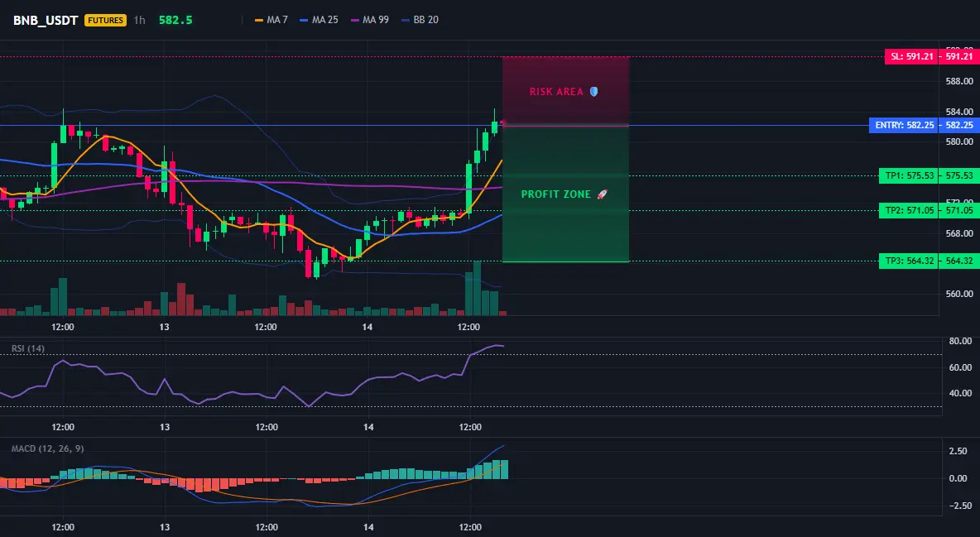Viewport: 980px width, 537px height.
Task: Click the RISK AREA label text
Action: 556,92
